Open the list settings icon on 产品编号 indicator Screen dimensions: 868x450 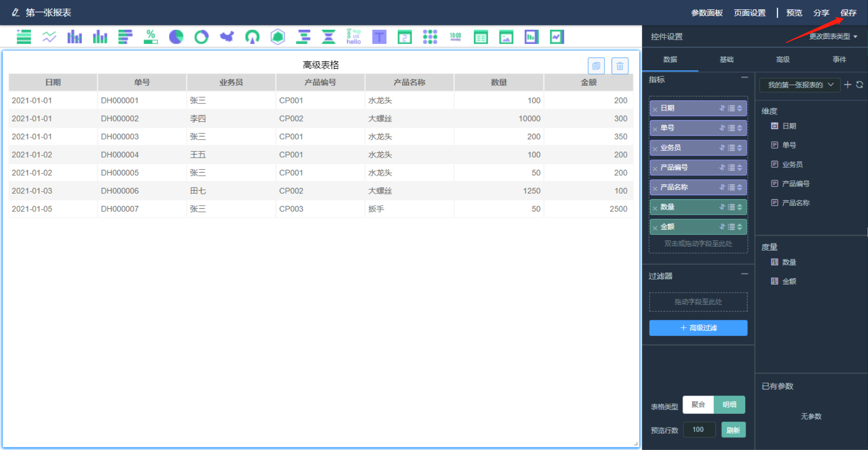731,168
